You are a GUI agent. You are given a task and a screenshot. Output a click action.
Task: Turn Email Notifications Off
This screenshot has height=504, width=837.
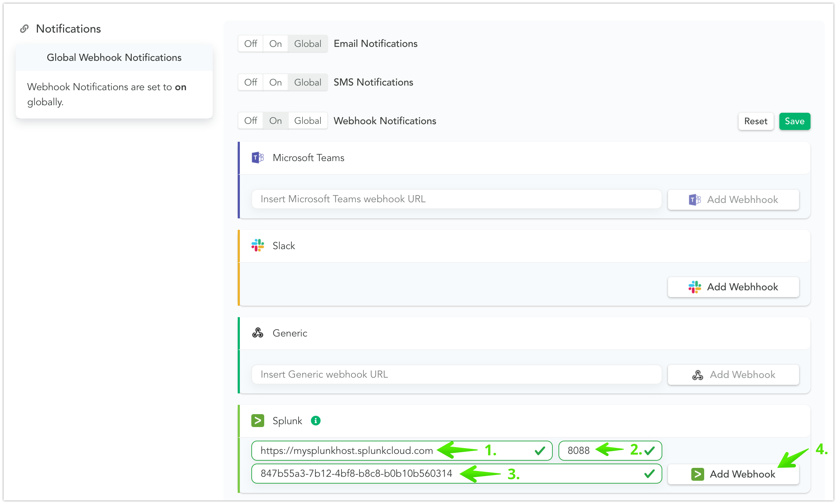[x=251, y=44]
